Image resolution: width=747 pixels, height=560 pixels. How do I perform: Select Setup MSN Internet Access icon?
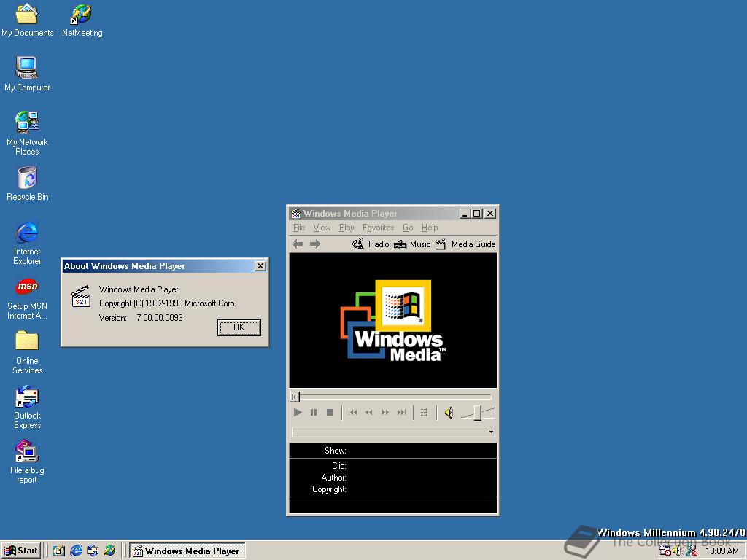(x=27, y=298)
